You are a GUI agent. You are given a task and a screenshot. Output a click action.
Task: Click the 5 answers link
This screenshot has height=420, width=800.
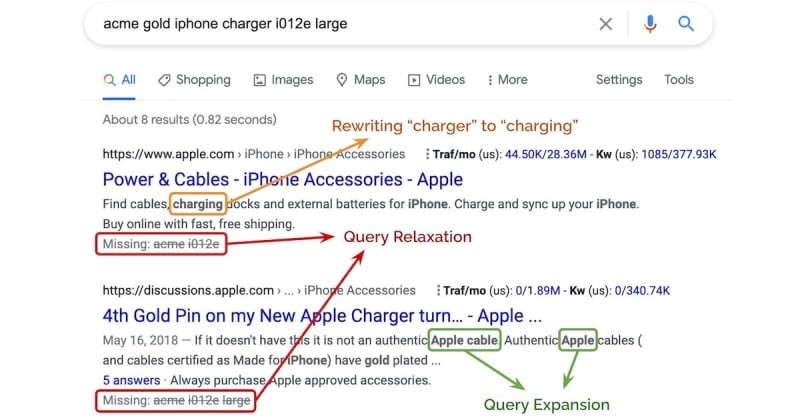131,380
